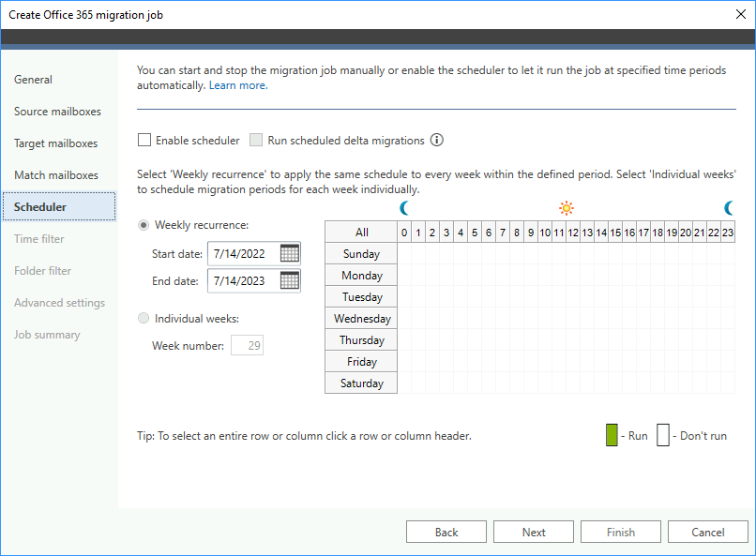The height and width of the screenshot is (556, 756).
Task: Enable the scheduler checkbox
Action: [x=144, y=141]
